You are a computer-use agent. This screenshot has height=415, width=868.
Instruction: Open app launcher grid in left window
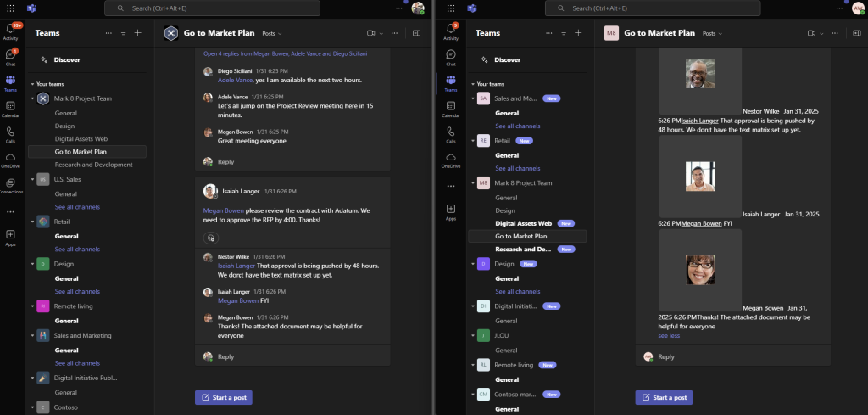[10, 8]
